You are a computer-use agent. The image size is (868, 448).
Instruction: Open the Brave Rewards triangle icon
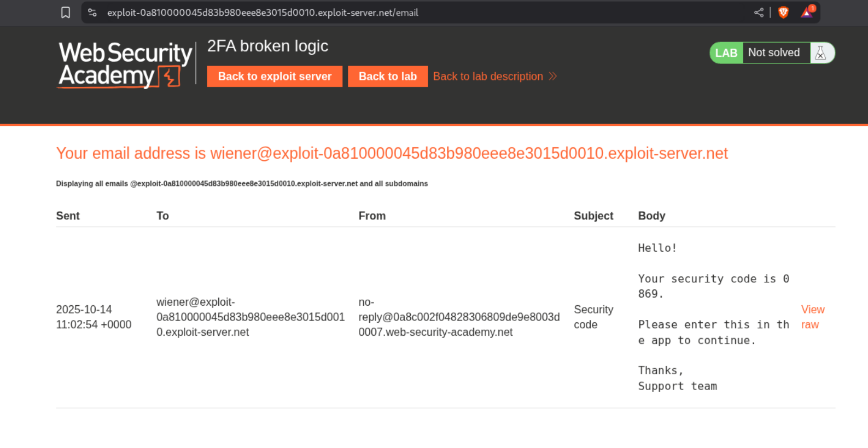click(x=807, y=13)
